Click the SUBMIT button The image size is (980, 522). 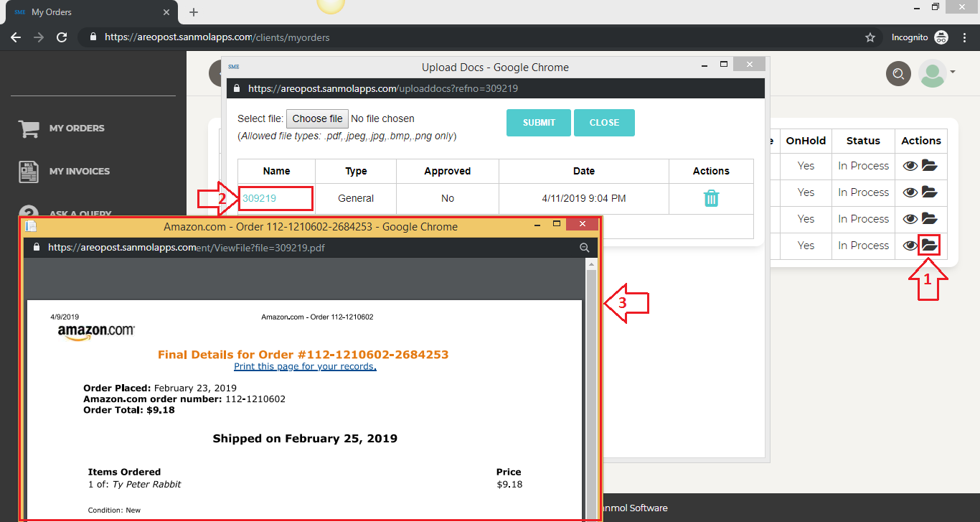pos(539,123)
